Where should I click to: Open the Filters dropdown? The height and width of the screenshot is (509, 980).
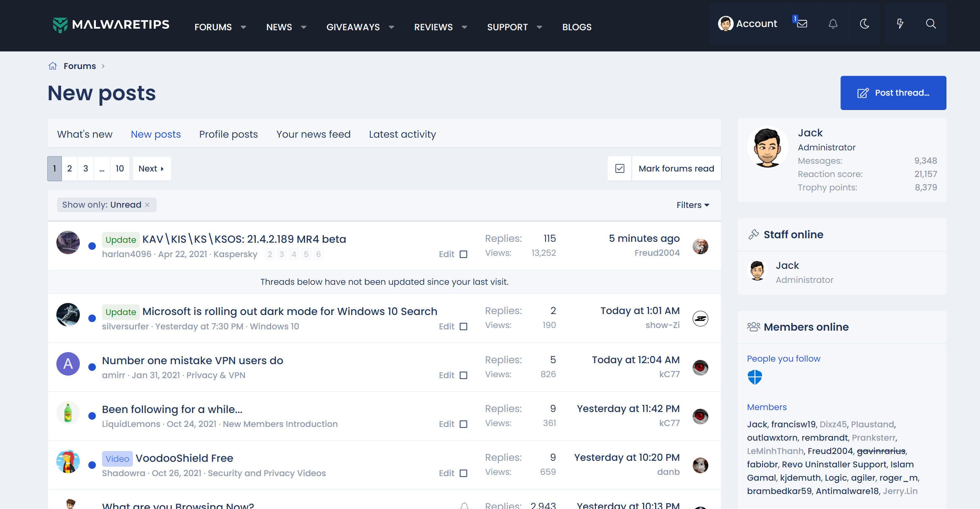coord(692,205)
